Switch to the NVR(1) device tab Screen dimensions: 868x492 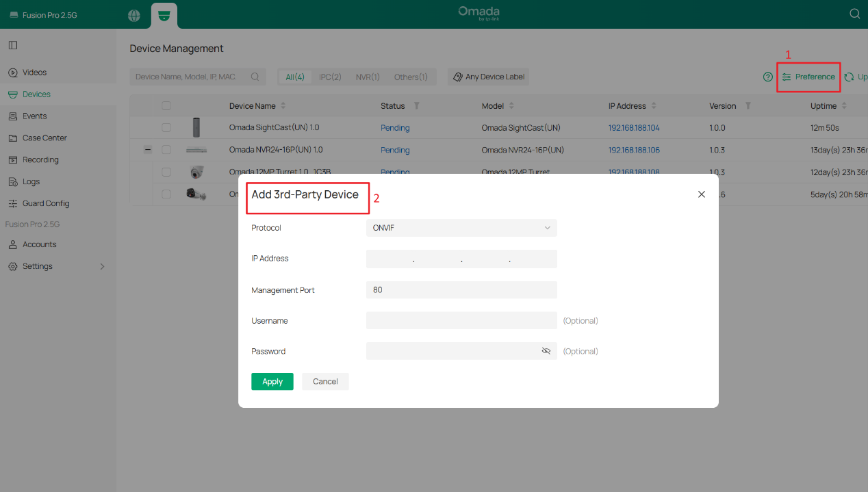[x=368, y=77]
